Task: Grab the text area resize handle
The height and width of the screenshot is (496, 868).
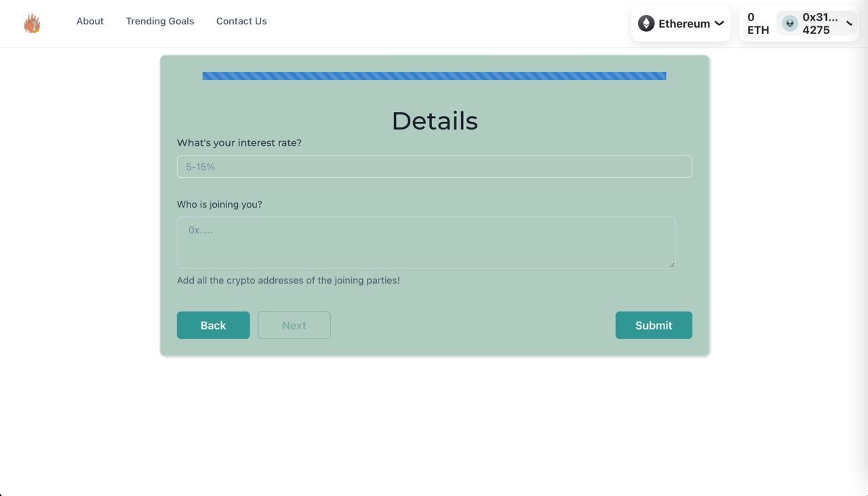Action: click(671, 265)
